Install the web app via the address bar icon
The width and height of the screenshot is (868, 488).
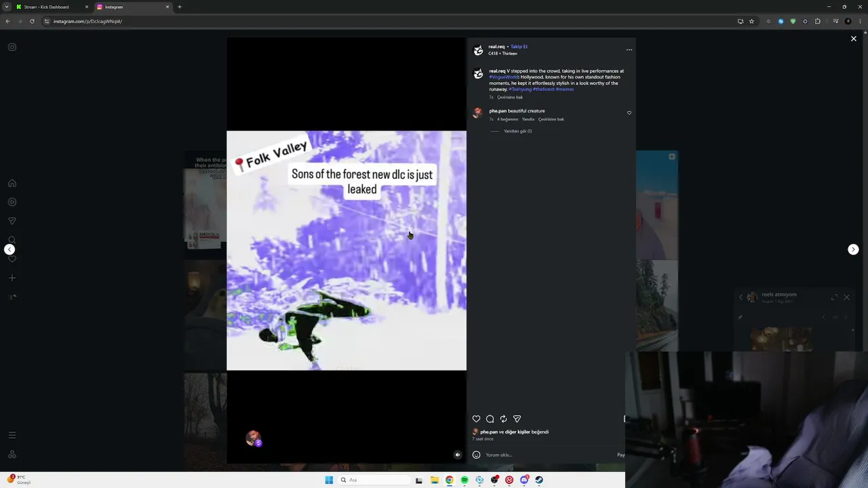pos(741,21)
